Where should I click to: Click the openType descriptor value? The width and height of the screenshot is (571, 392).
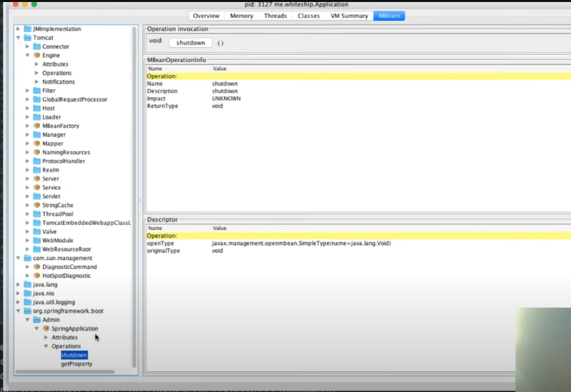(x=301, y=243)
